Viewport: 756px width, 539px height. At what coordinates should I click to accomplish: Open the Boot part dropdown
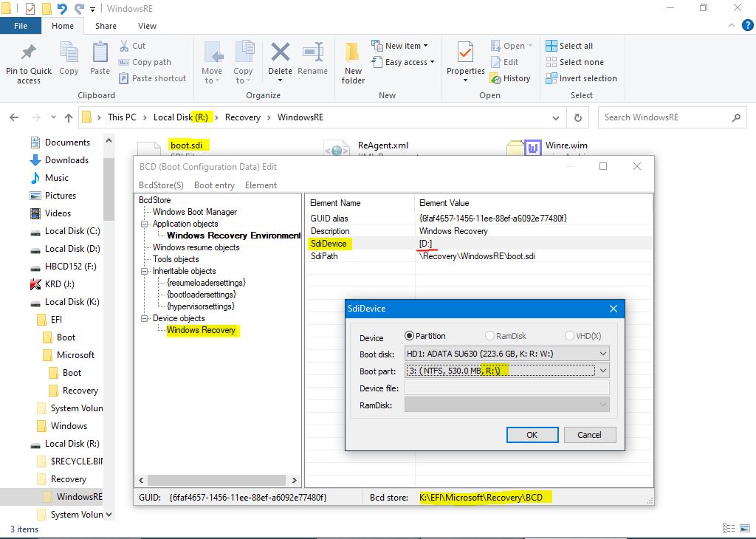[506, 371]
